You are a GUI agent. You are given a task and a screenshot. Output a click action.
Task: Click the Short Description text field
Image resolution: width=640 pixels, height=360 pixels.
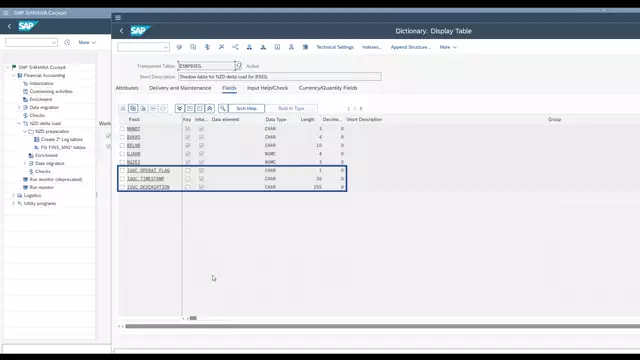click(x=280, y=77)
